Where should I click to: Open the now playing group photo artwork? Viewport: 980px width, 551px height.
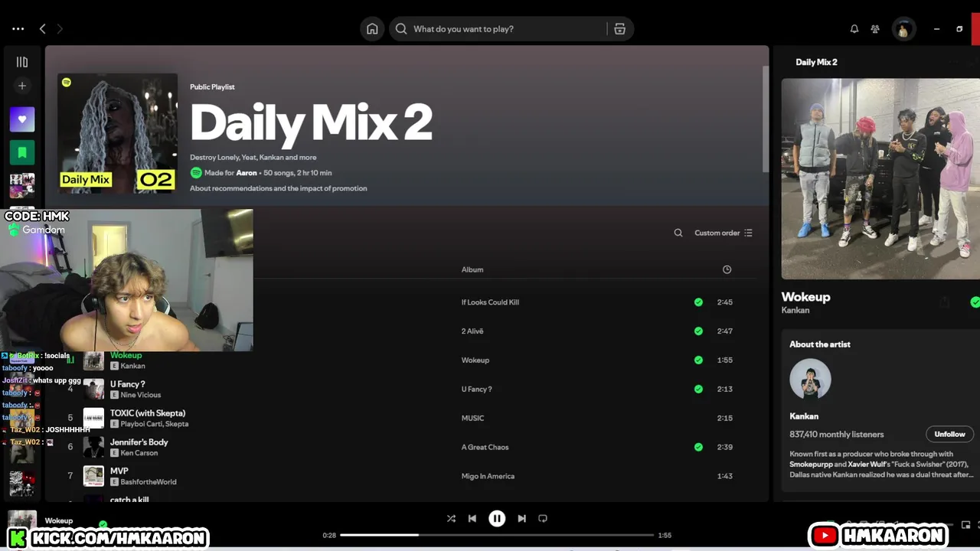880,179
